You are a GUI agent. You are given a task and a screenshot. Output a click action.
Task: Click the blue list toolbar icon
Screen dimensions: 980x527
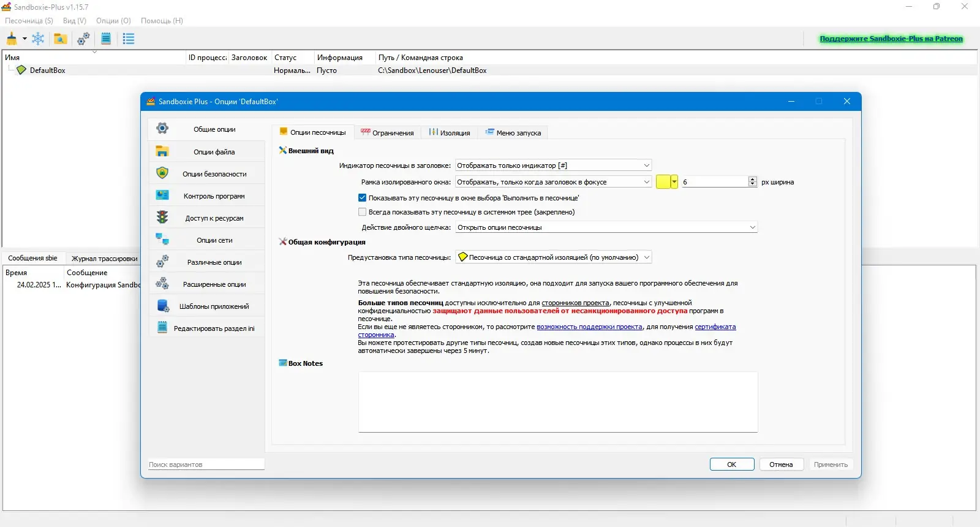[129, 39]
